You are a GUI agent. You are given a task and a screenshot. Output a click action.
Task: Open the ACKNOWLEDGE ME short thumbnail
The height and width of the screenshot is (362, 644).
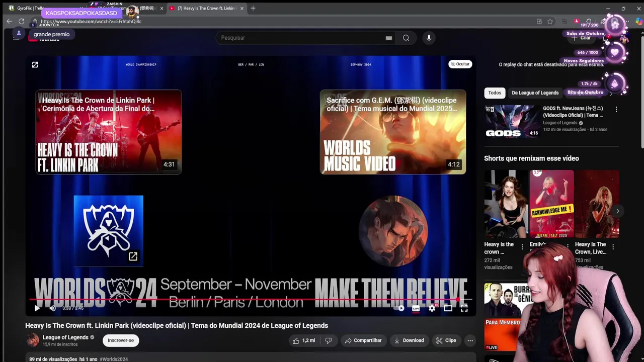[x=551, y=204]
